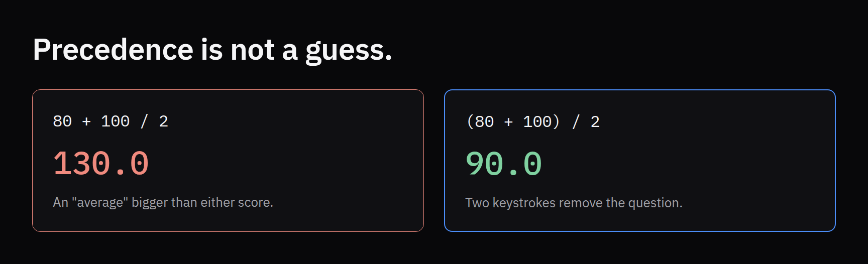Screen dimensions: 868x264
Task: Click the plus sign in the left expression
Action: tap(86, 121)
